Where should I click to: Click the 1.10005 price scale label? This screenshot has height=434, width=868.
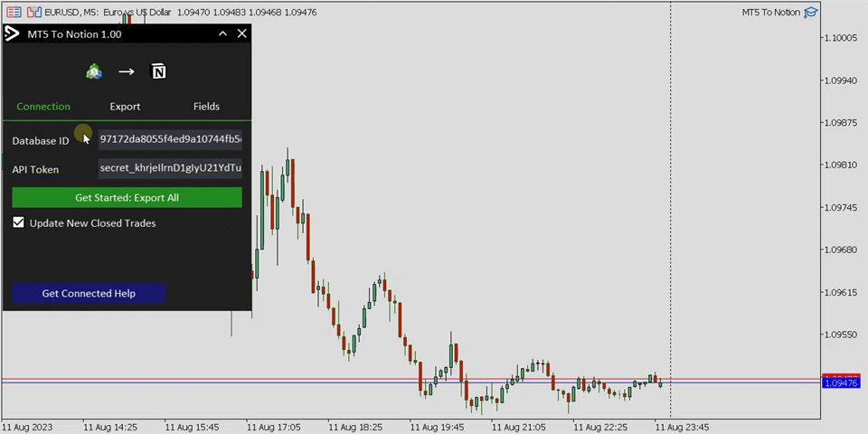click(842, 38)
